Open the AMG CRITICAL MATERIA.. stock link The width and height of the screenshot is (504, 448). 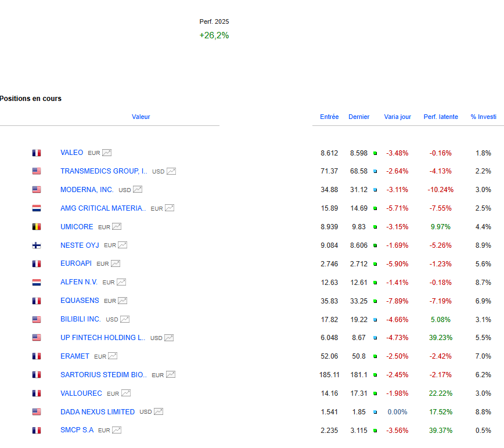coord(103,208)
